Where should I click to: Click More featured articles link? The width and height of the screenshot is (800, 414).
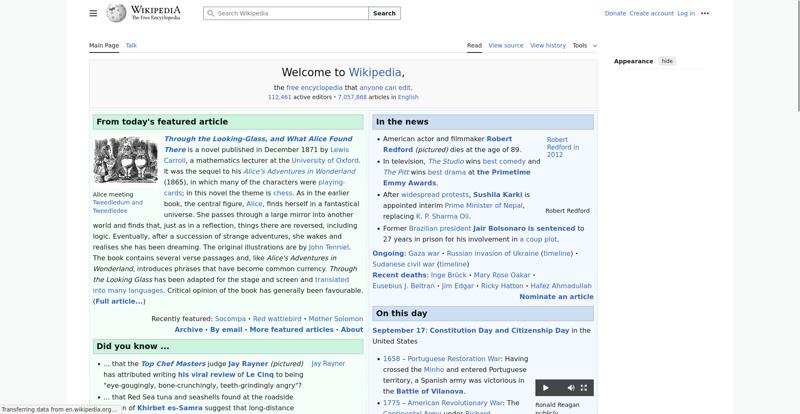point(291,330)
